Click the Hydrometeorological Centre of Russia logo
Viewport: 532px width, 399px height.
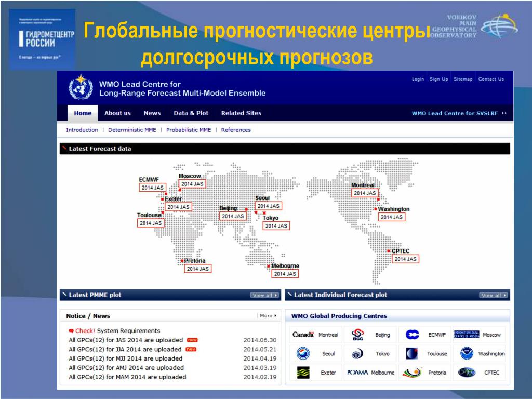467,335
